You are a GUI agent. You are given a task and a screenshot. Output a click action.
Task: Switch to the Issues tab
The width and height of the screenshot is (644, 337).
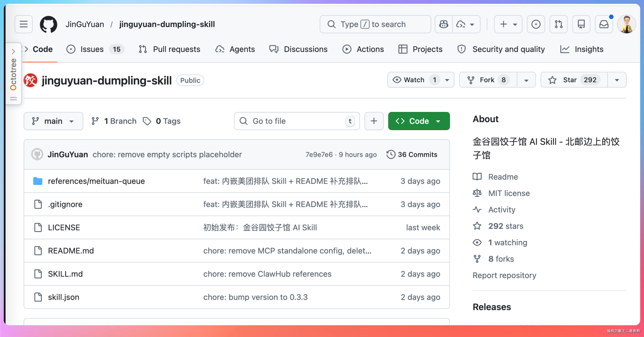92,49
